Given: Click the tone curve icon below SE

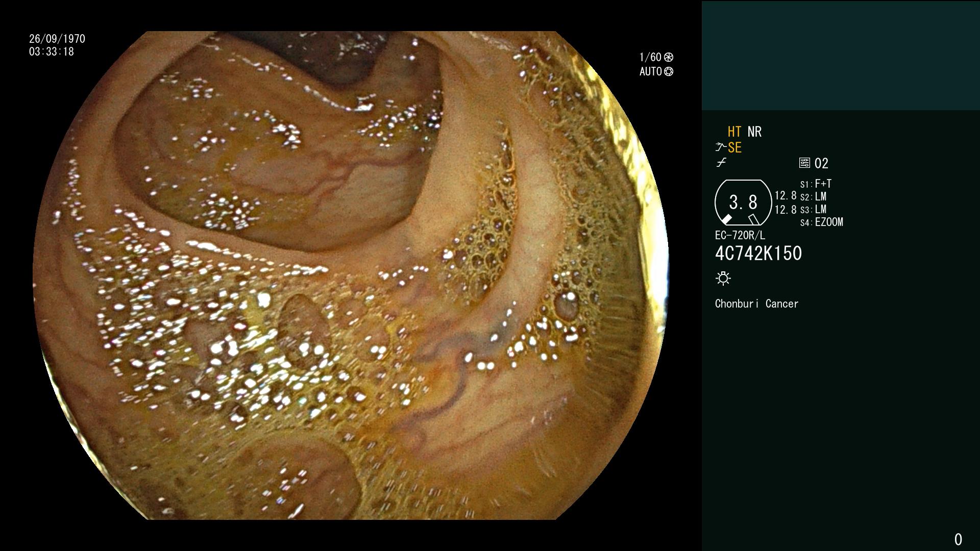Looking at the screenshot, I should [x=721, y=163].
